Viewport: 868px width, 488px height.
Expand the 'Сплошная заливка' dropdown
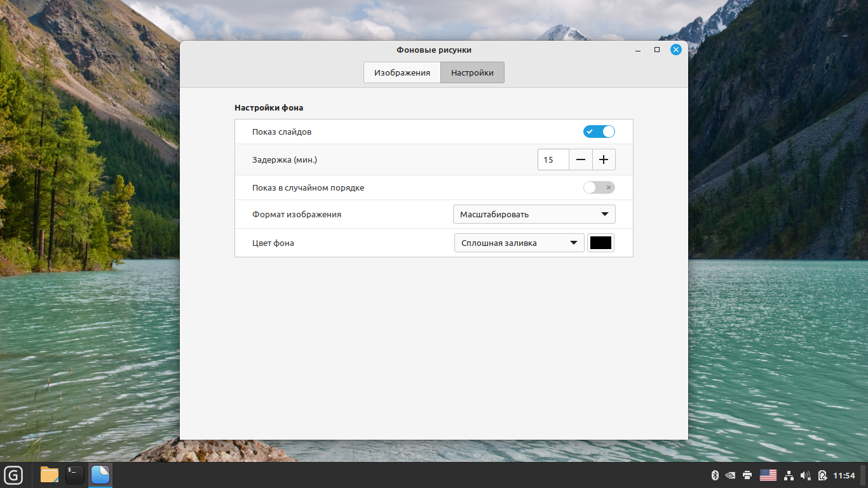pos(519,243)
